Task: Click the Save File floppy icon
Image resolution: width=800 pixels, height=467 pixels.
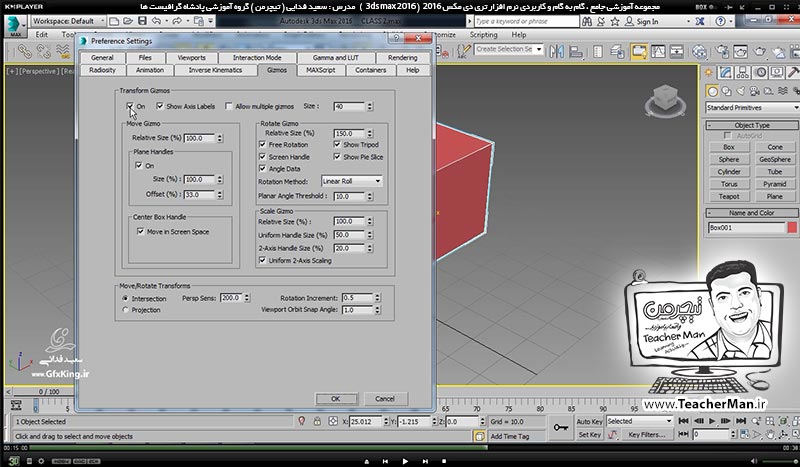Action: click(x=142, y=21)
